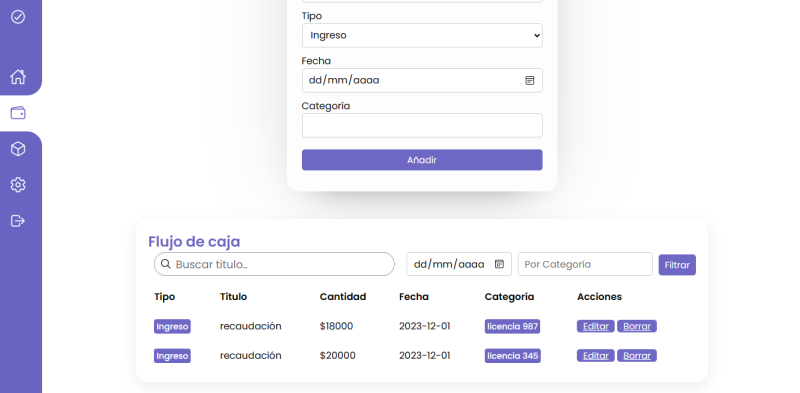Click the Flujo de caja heading
The image size is (800, 393).
pyautogui.click(x=194, y=242)
